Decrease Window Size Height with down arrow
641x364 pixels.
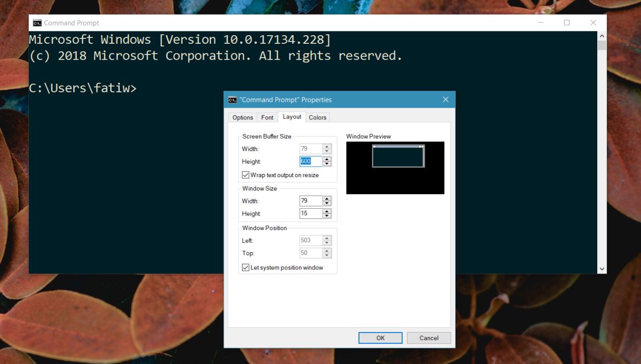(x=326, y=215)
